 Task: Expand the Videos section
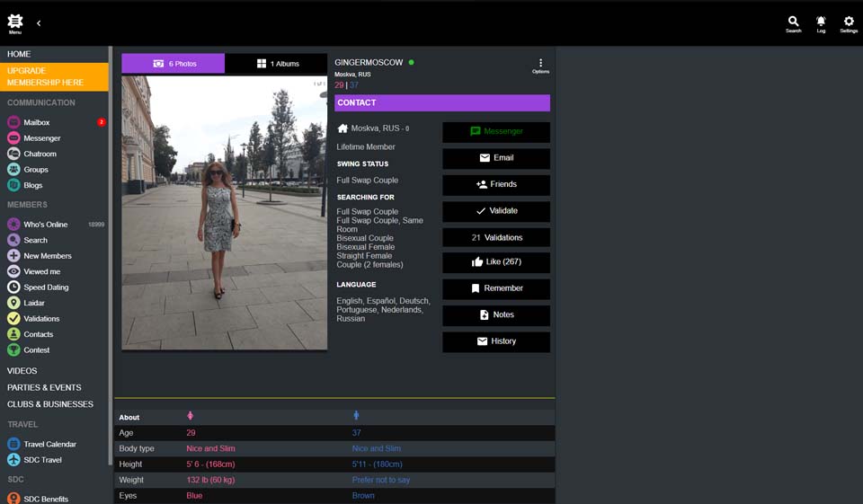[22, 371]
